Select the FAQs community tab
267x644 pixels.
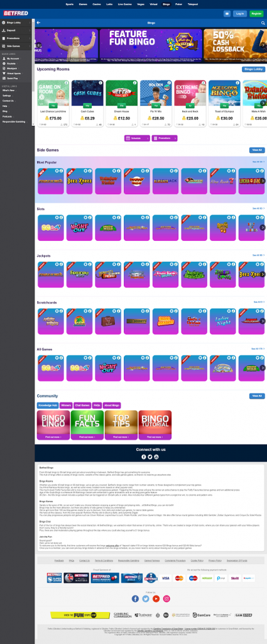click(x=97, y=406)
